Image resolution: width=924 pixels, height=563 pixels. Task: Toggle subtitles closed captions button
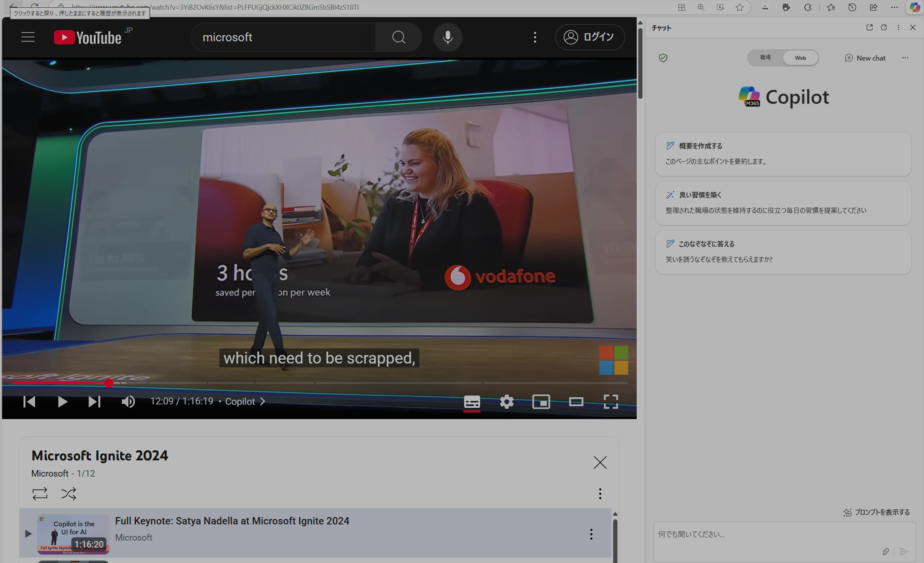472,402
